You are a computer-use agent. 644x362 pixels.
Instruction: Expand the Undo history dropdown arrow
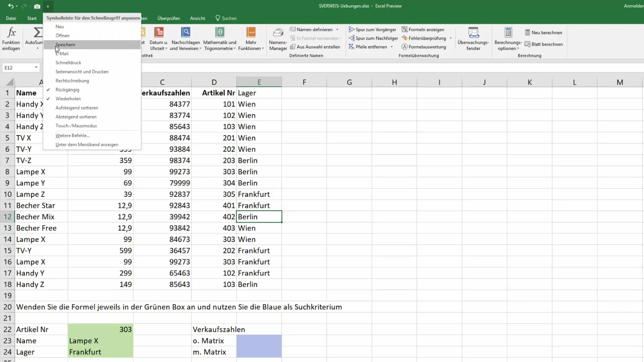16,6
